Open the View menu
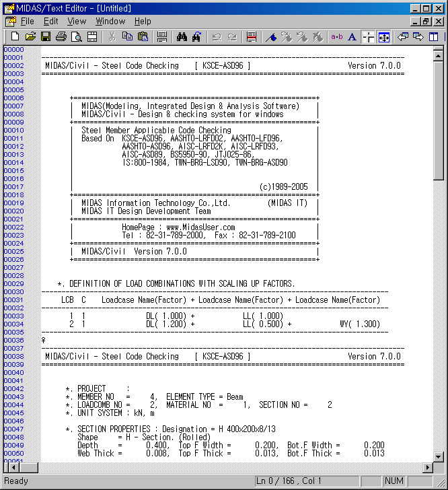This screenshot has width=448, height=490. coord(77,22)
